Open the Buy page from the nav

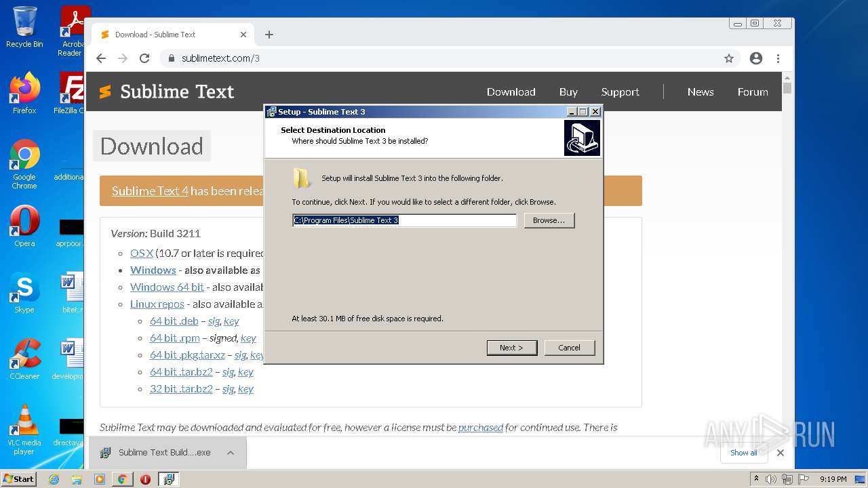coord(568,91)
